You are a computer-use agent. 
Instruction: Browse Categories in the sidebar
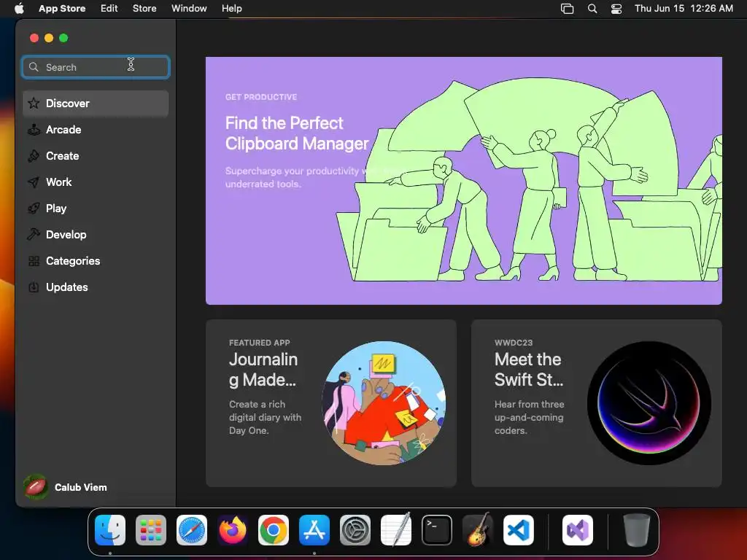coord(96,261)
